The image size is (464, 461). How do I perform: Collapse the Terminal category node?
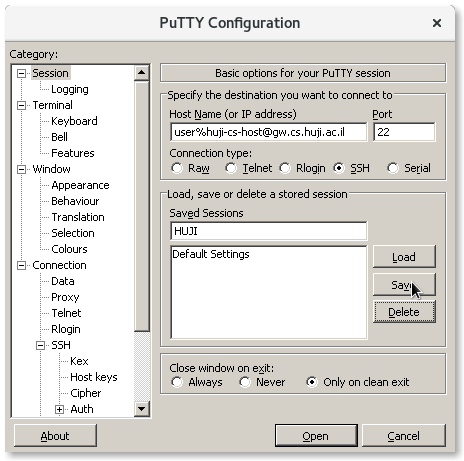[x=21, y=105]
